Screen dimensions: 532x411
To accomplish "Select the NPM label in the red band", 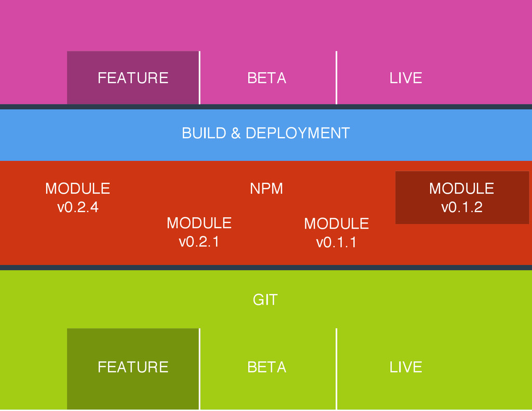I will tap(267, 189).
